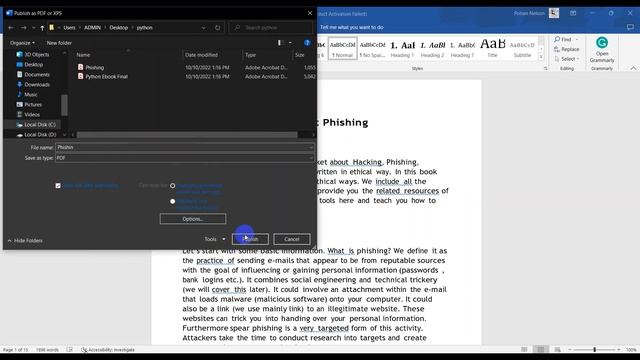Image resolution: width=640 pixels, height=360 pixels.
Task: Open the Organize dropdown menu
Action: coord(22,43)
